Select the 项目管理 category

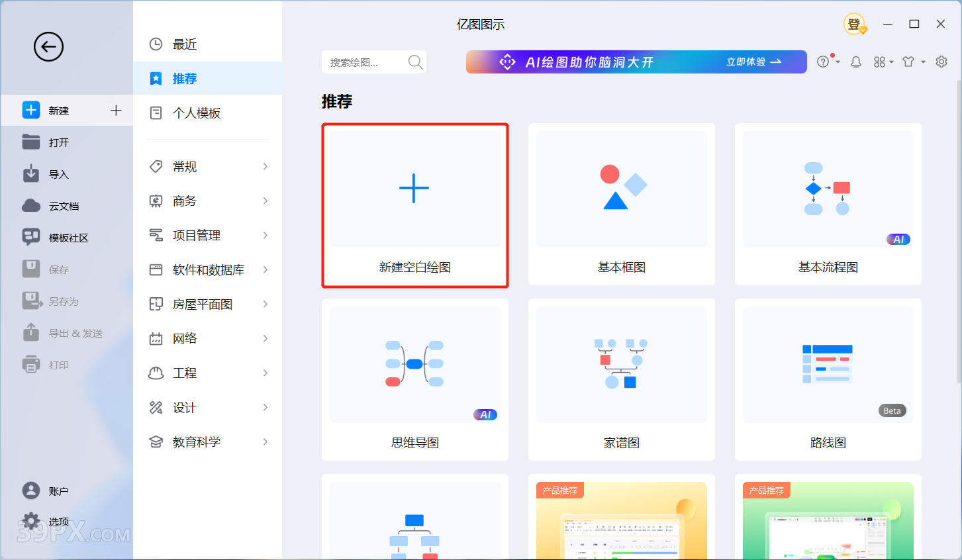207,235
